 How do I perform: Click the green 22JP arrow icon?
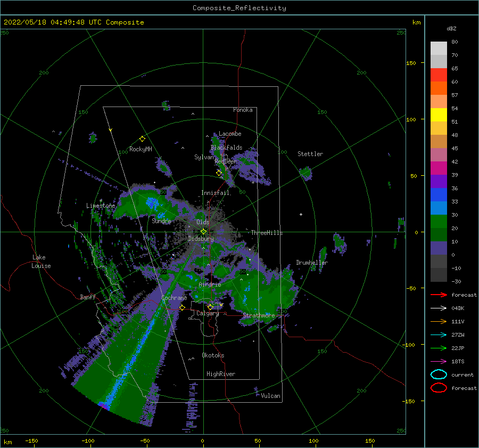click(439, 348)
